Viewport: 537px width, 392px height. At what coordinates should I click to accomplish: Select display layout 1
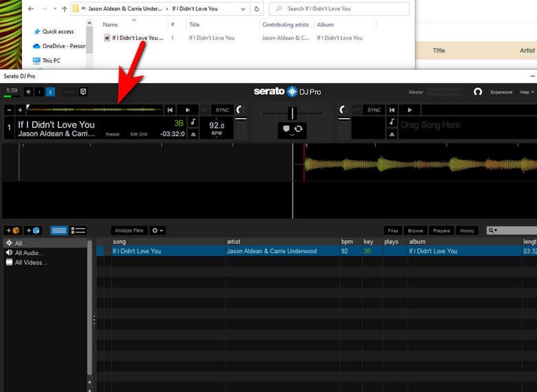click(39, 91)
